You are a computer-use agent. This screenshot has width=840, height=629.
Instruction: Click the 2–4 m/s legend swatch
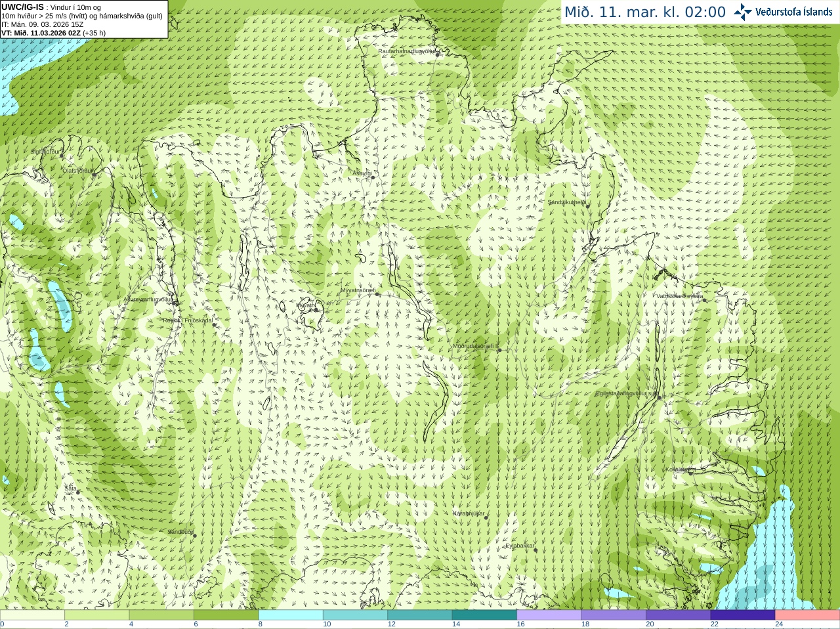tap(96, 615)
